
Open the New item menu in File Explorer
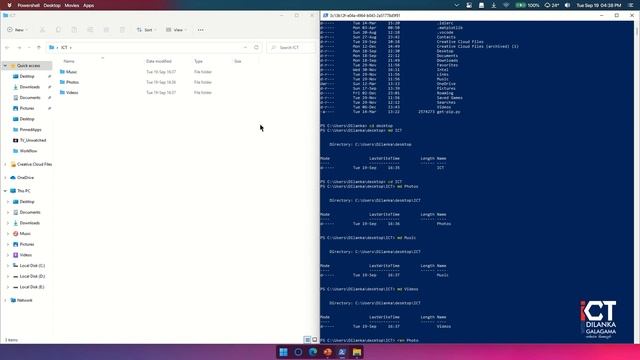click(17, 30)
